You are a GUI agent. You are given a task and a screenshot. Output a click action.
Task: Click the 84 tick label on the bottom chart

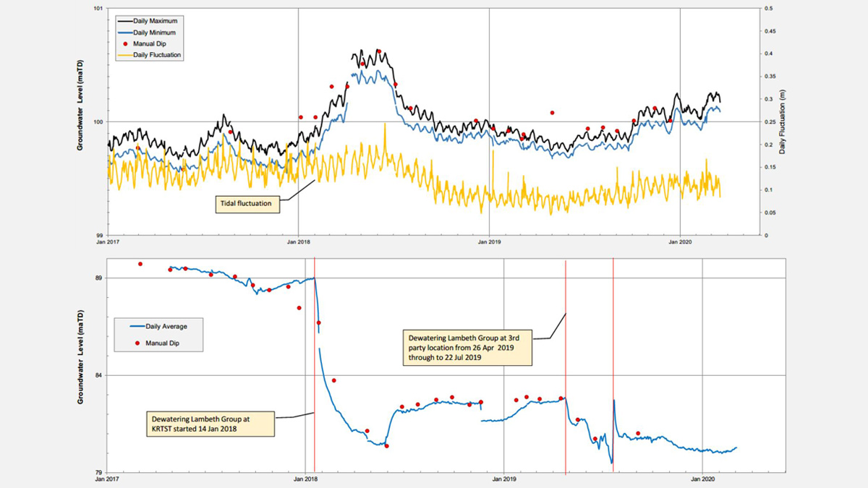(x=99, y=375)
